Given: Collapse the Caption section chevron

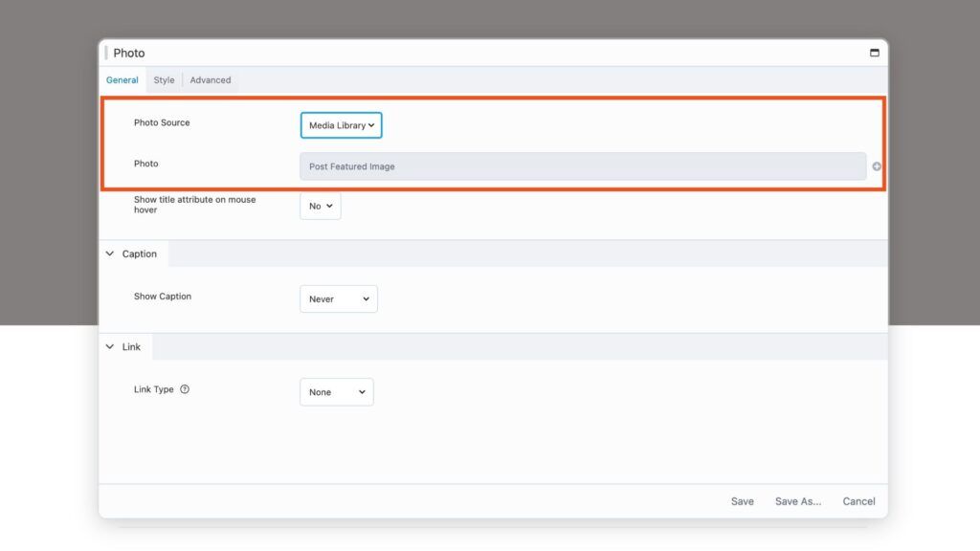Looking at the screenshot, I should [x=110, y=253].
